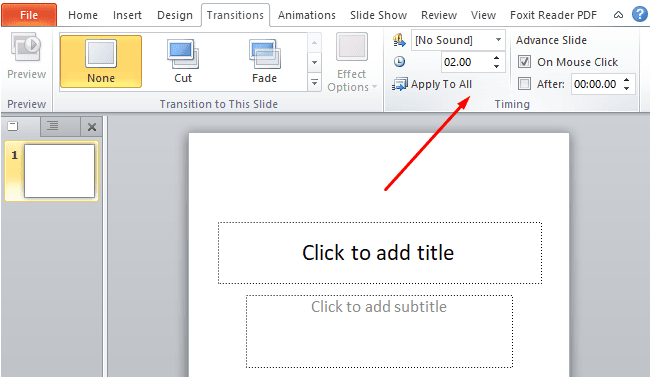650x377 pixels.
Task: Open the View tab
Action: [483, 15]
